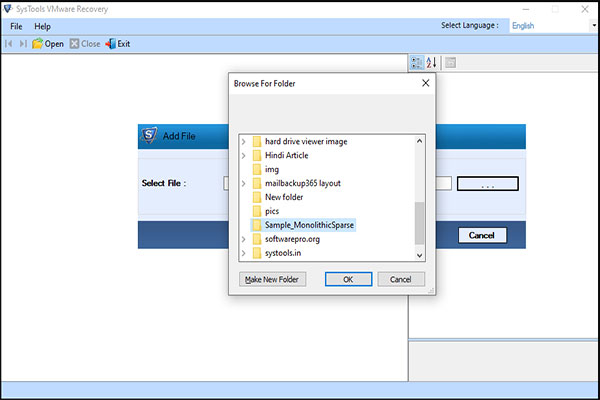Screen dimensions: 600x400
Task: Close the Browse For Folder dialog
Action: click(x=426, y=83)
